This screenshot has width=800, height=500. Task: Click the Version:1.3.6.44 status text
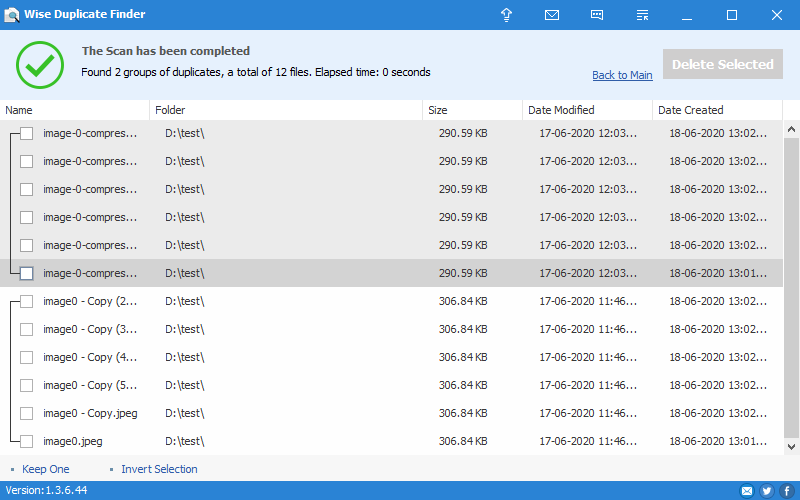tap(46, 490)
